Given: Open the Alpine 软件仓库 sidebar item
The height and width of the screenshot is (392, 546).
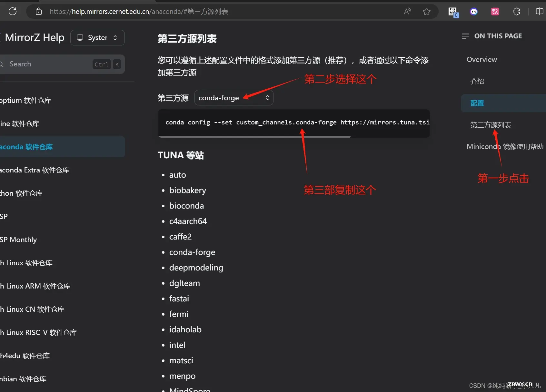Looking at the screenshot, I should point(20,124).
